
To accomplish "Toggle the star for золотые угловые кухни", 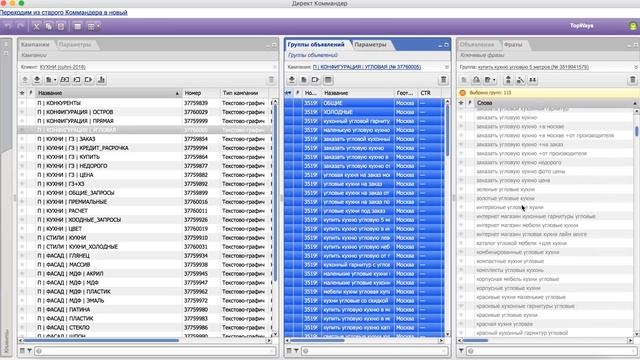I will pyautogui.click(x=461, y=198).
